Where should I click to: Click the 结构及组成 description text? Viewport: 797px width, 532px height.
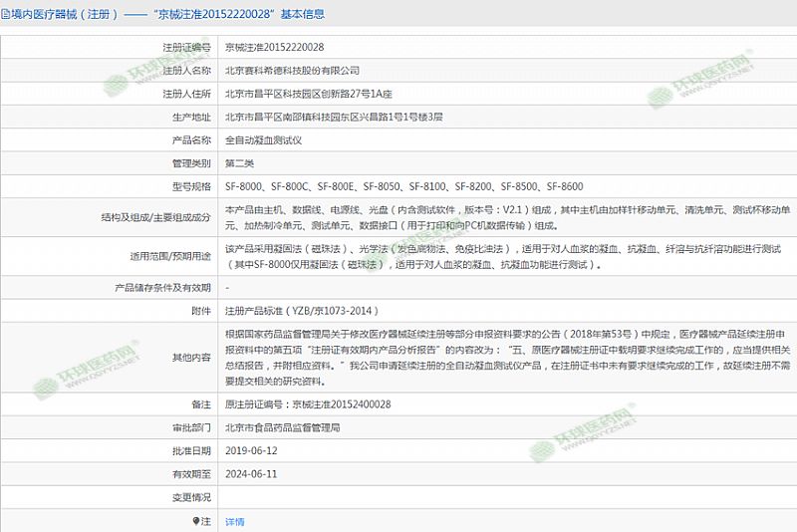coord(508,217)
